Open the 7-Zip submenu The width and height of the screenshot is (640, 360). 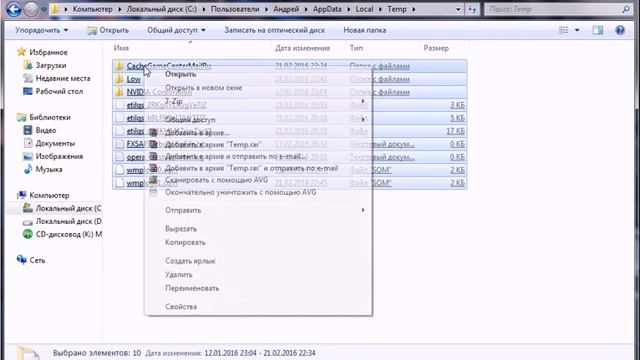coord(258,101)
